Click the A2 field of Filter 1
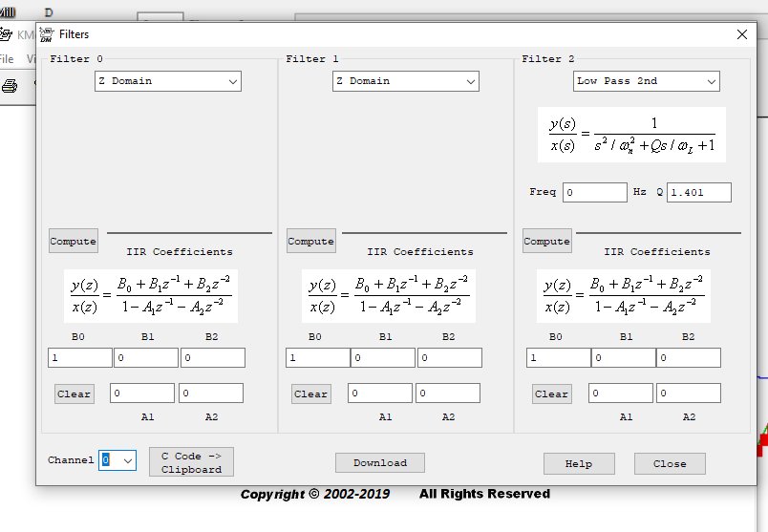The image size is (768, 532). (448, 394)
